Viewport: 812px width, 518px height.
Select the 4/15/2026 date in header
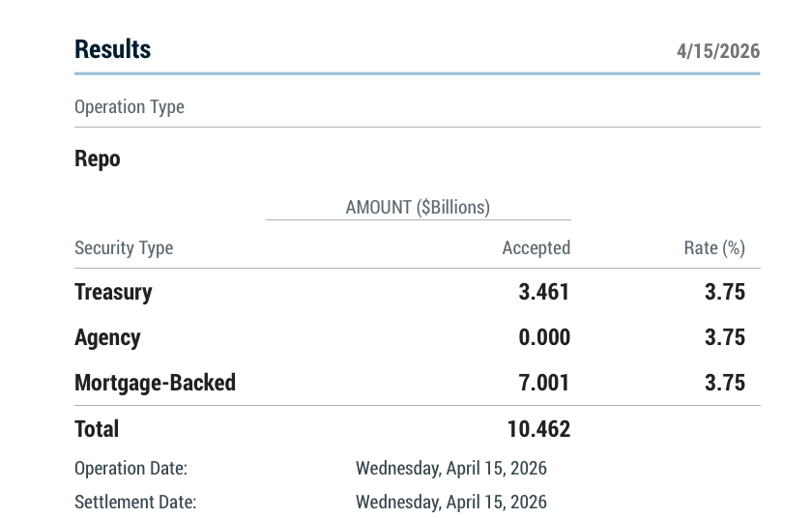click(718, 51)
